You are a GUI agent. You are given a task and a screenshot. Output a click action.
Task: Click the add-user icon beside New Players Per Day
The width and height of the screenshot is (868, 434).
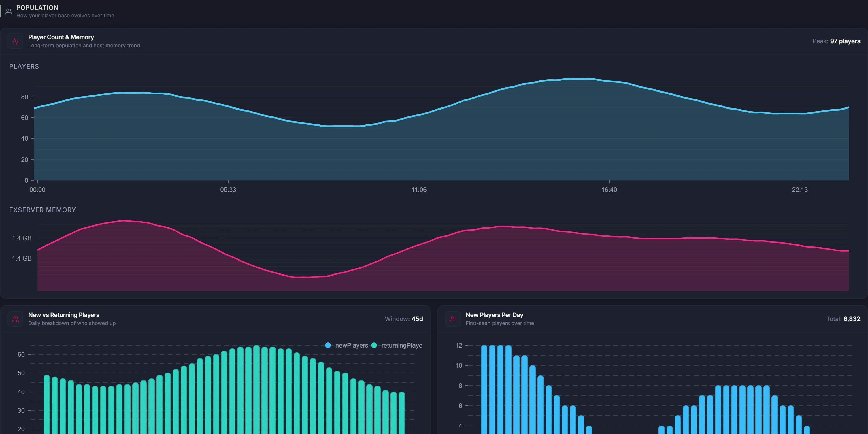click(x=453, y=319)
